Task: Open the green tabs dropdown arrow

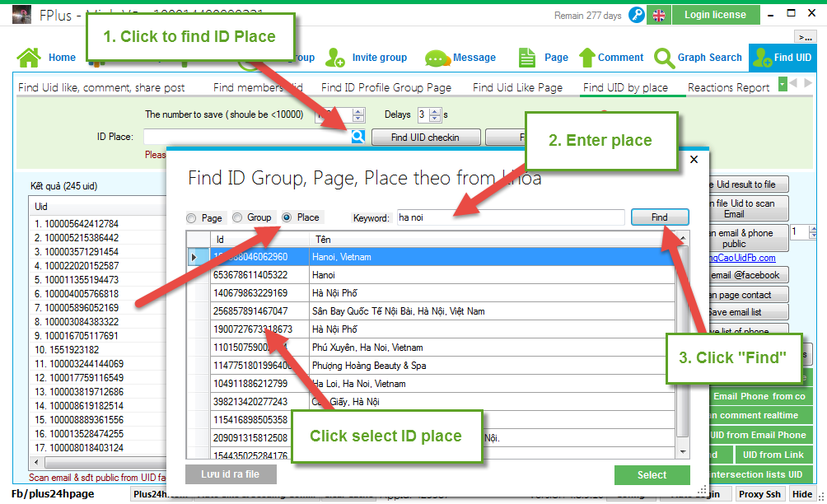Action: (783, 84)
